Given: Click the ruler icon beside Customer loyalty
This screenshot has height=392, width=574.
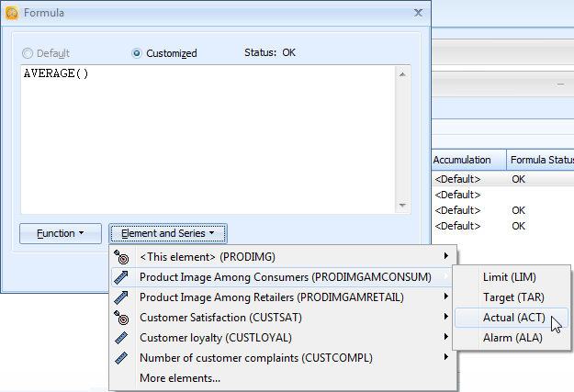Looking at the screenshot, I should tap(123, 337).
